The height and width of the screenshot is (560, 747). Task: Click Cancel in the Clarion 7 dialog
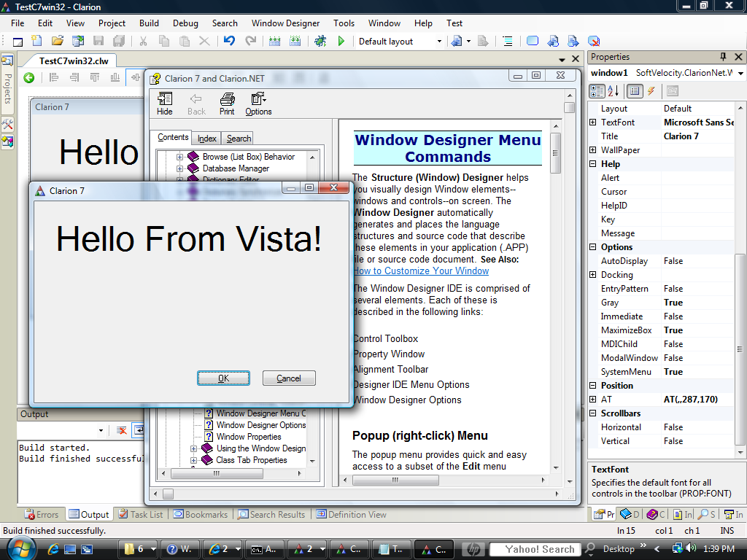289,378
